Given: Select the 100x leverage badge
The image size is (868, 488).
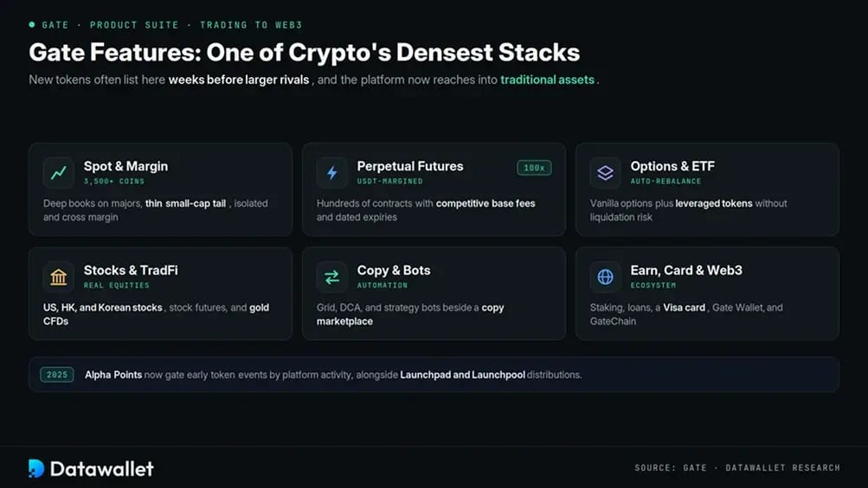Looking at the screenshot, I should point(534,168).
